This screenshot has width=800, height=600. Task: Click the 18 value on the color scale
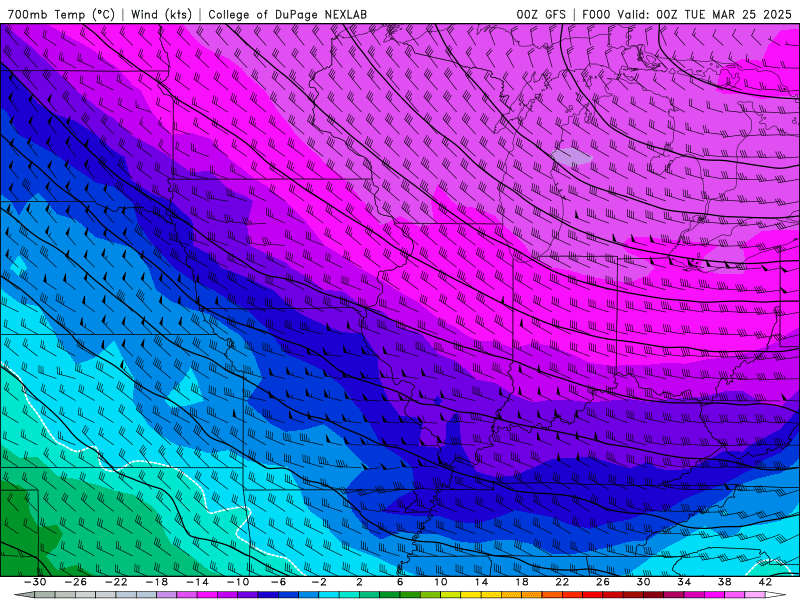tap(522, 582)
